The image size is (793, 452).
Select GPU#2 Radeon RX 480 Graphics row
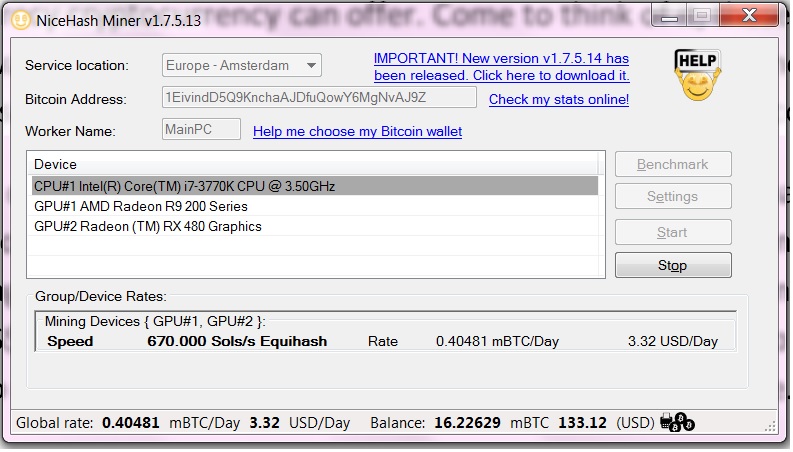click(315, 227)
